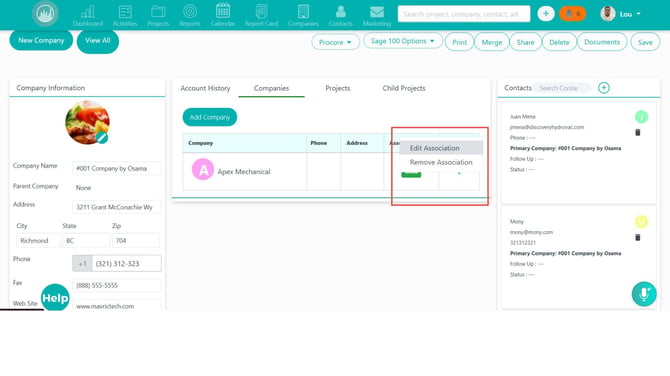
Task: Choose Remove Association menu entry
Action: (441, 162)
